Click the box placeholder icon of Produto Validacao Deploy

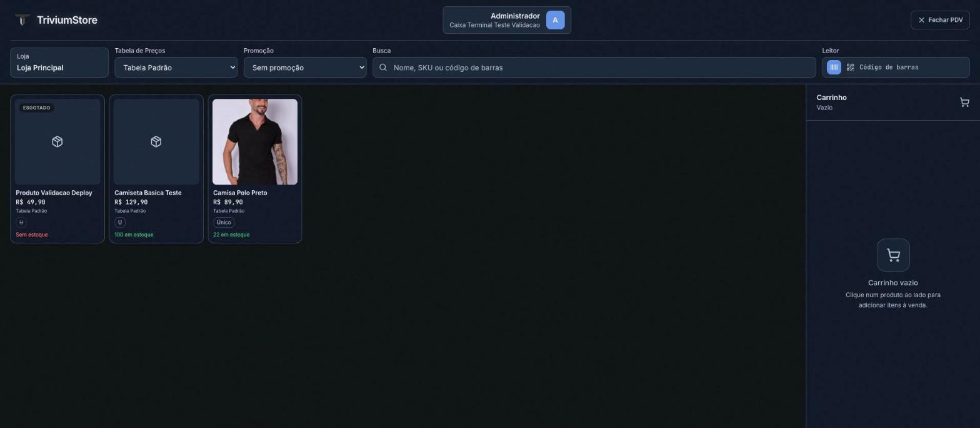point(57,142)
